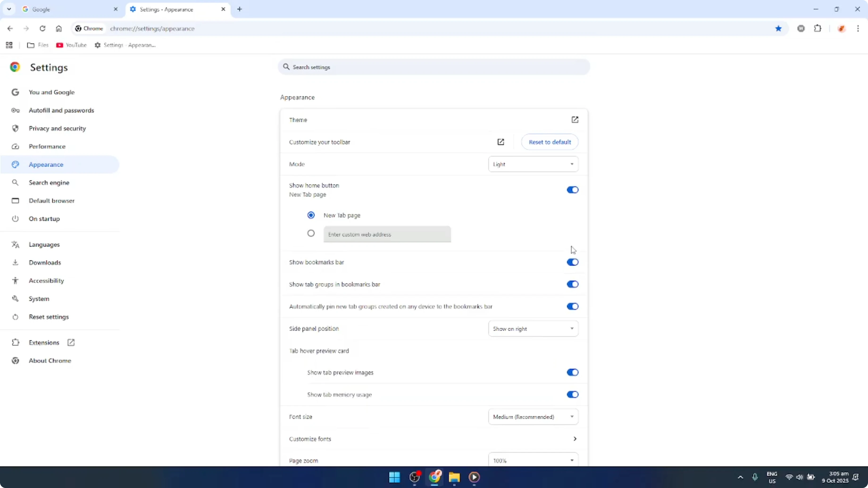Open the Settings - Appearance bookmark
This screenshot has height=488, width=868.
coord(125,45)
